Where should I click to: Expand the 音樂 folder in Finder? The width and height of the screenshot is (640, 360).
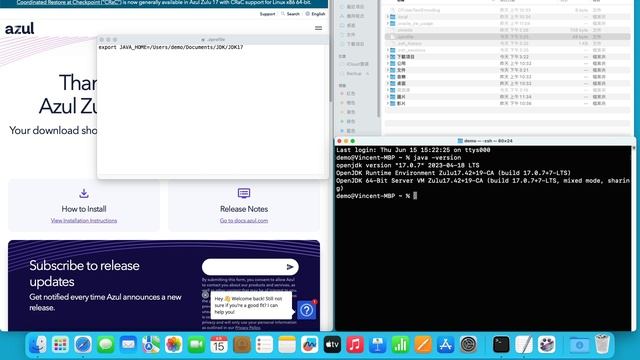(x=388, y=77)
